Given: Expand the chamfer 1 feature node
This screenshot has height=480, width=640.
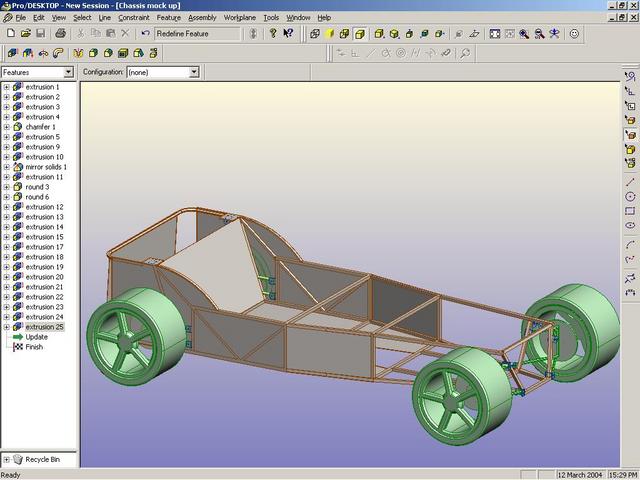Looking at the screenshot, I should tap(7, 127).
